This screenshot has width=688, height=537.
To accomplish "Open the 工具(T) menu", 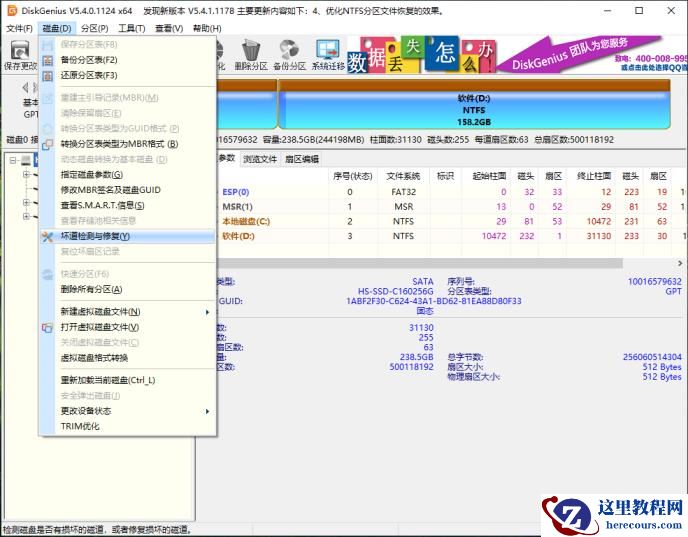I will pos(132,29).
